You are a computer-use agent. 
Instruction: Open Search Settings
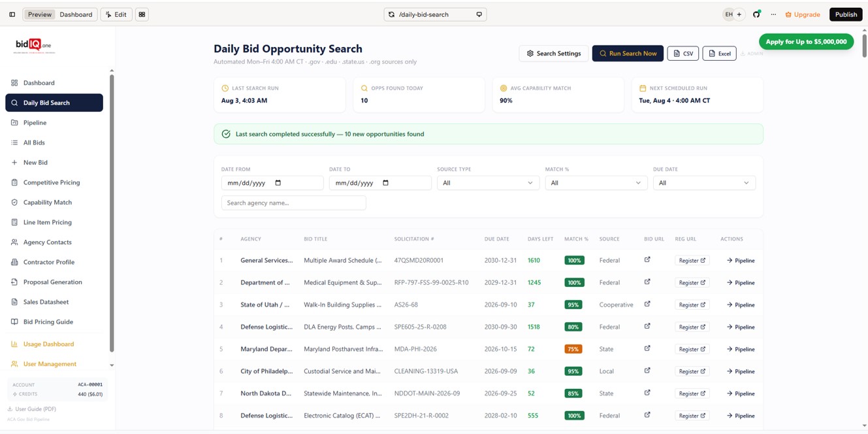click(x=554, y=54)
